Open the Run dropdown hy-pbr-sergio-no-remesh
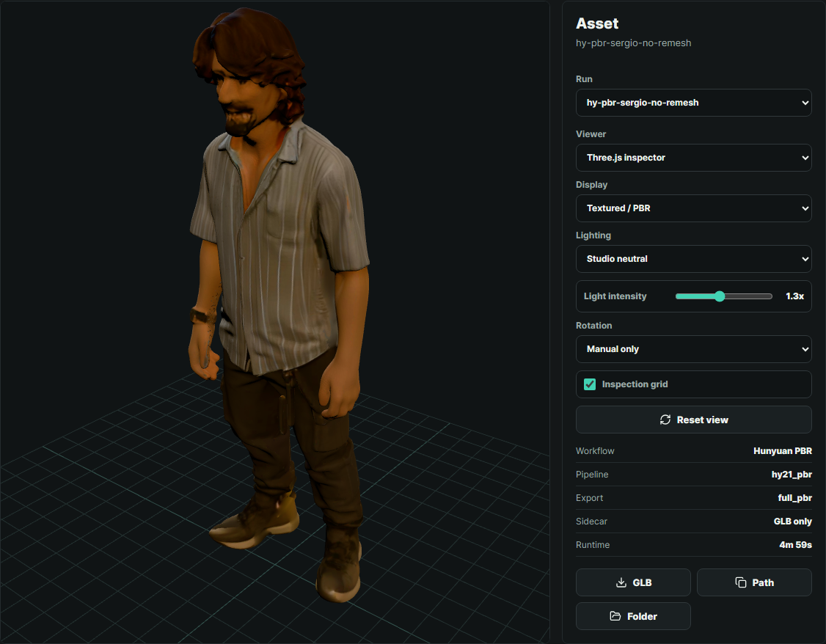This screenshot has width=826, height=644. pyautogui.click(x=693, y=103)
